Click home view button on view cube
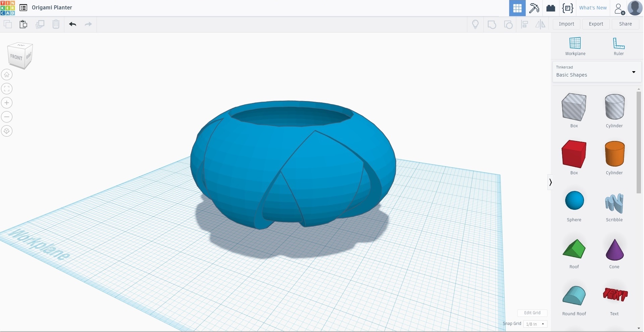The height and width of the screenshot is (332, 644). [7, 75]
